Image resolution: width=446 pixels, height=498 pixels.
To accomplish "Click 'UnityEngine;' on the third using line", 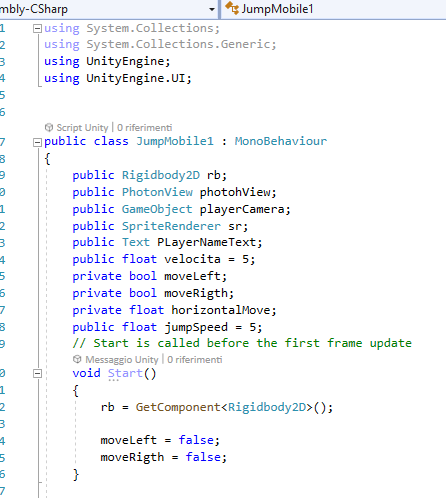I will [129, 61].
